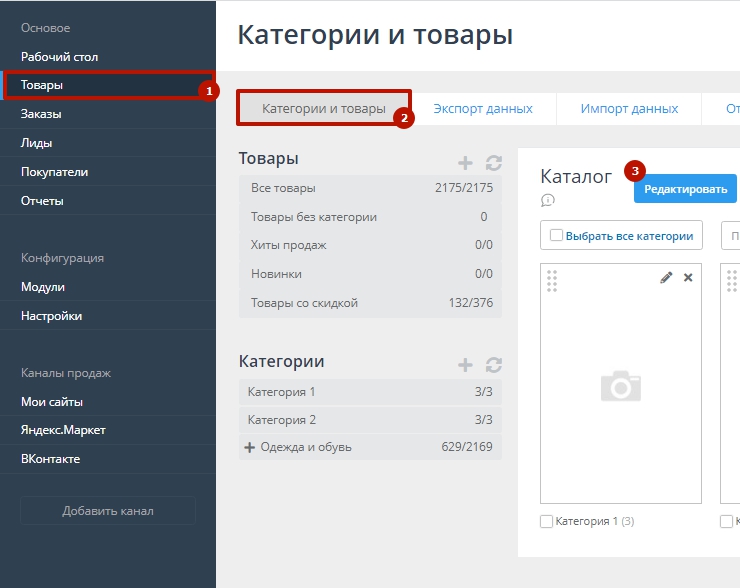Click the blue Редактировать button
The image size is (740, 588).
click(x=685, y=189)
